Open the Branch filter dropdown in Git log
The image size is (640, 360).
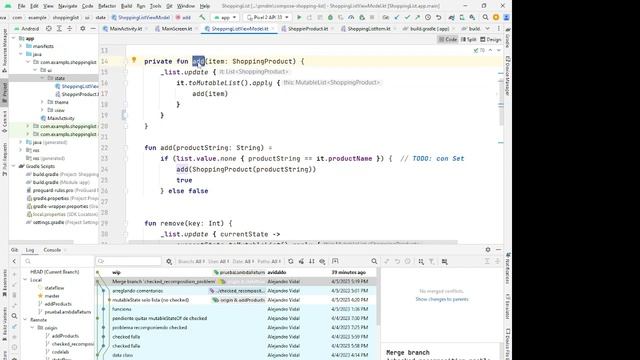click(x=191, y=261)
